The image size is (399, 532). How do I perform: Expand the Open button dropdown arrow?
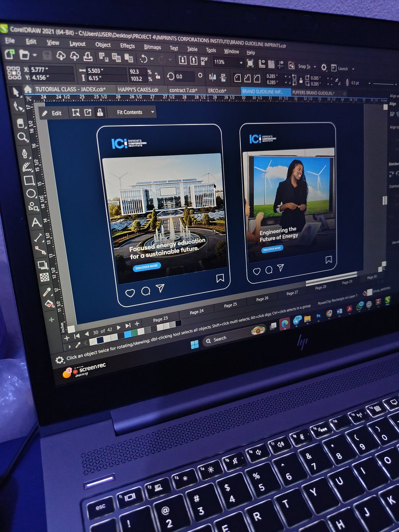coord(34,56)
